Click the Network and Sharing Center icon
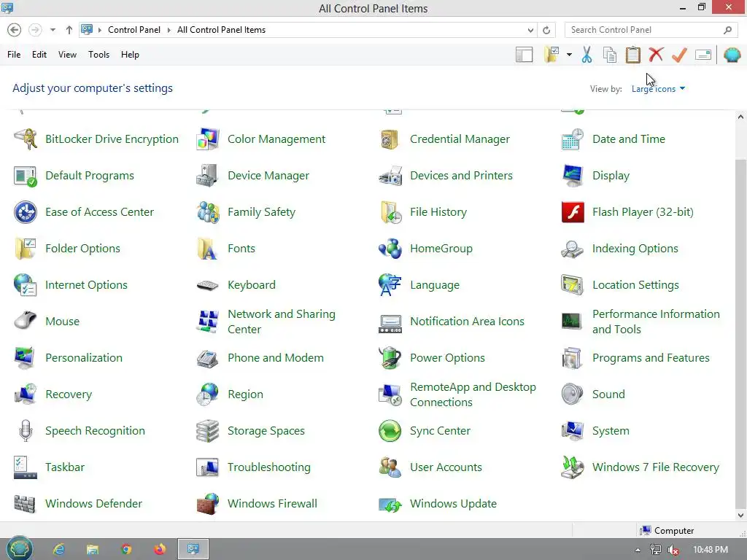The image size is (747, 560). click(208, 322)
